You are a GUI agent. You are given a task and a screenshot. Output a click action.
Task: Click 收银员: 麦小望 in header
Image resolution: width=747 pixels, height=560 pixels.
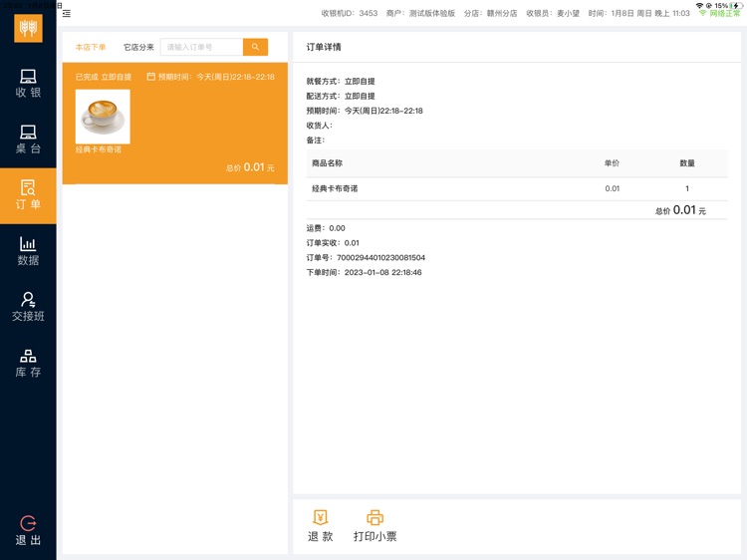click(553, 13)
